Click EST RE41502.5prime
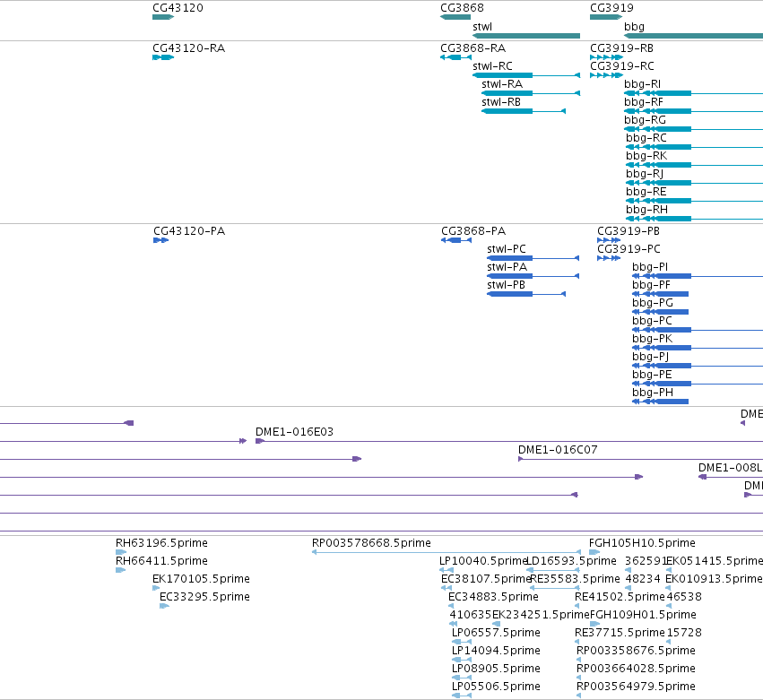Image resolution: width=763 pixels, height=700 pixels. (x=577, y=606)
